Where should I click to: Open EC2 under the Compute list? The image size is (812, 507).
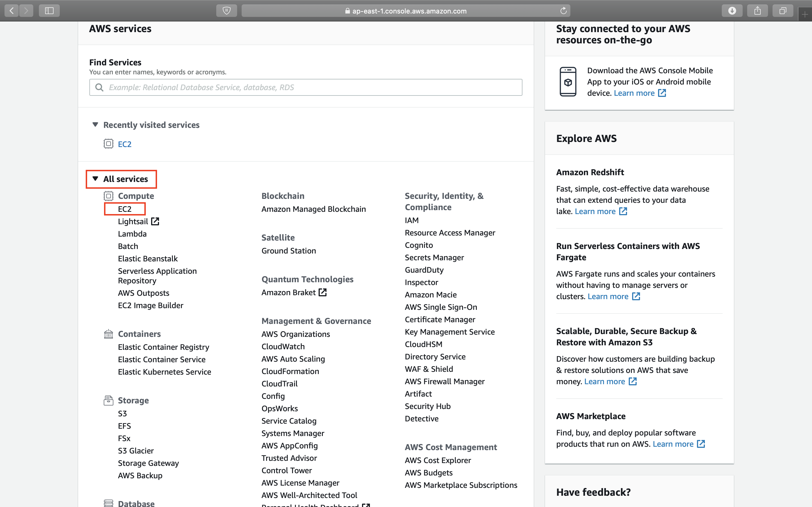tap(125, 209)
